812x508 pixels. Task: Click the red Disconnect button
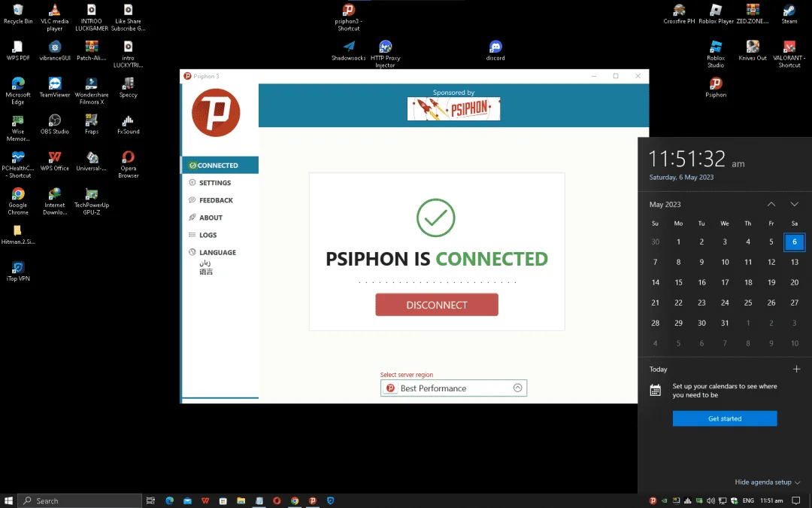pos(437,305)
